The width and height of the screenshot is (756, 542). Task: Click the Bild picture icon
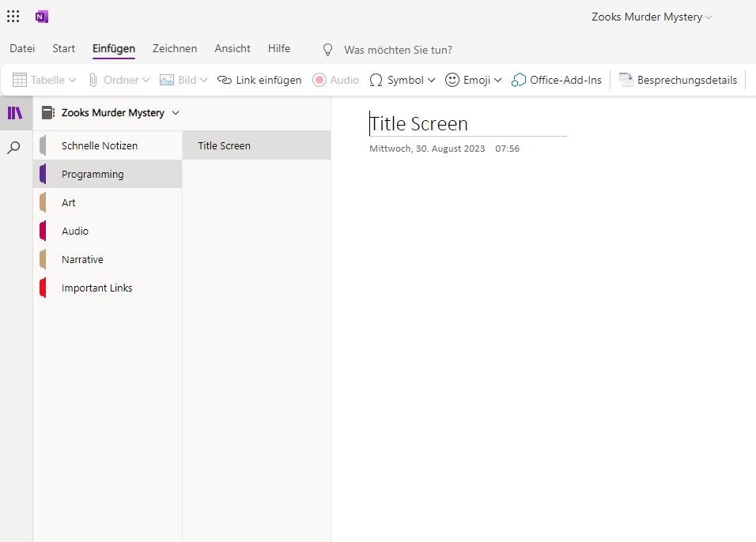click(x=166, y=80)
